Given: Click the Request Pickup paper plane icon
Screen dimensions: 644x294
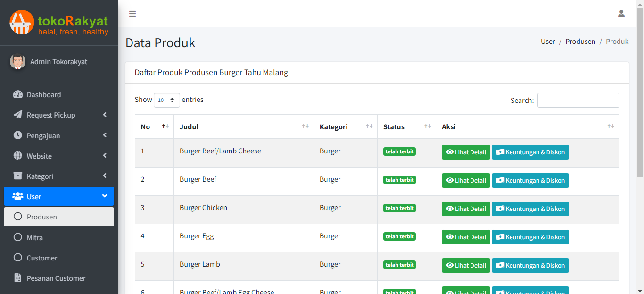Looking at the screenshot, I should point(18,115).
